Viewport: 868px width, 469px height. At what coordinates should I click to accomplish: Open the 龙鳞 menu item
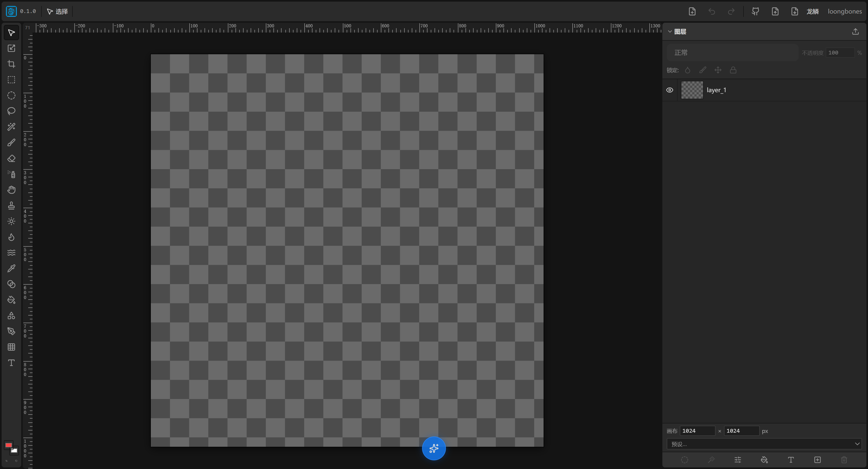point(812,11)
